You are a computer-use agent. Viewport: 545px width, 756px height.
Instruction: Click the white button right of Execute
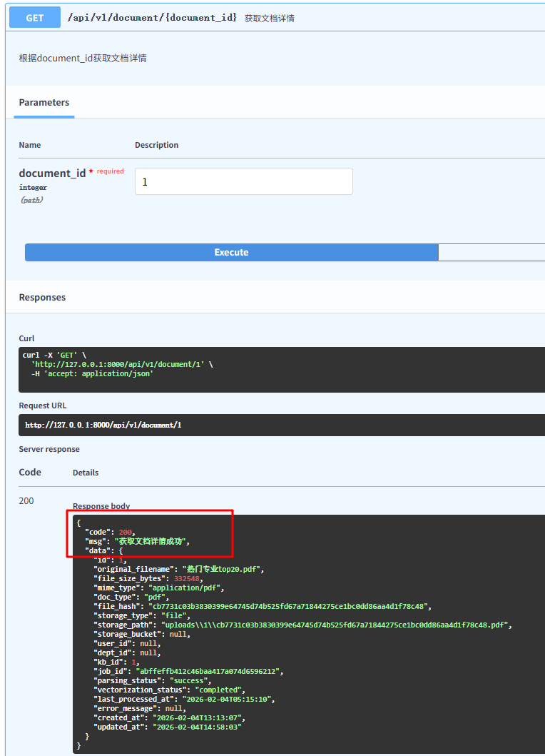[x=491, y=252]
